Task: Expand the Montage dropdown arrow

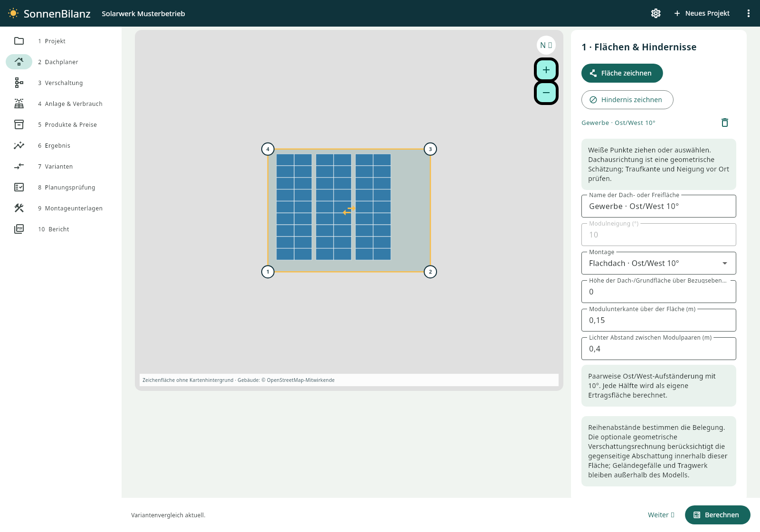Action: pos(725,263)
